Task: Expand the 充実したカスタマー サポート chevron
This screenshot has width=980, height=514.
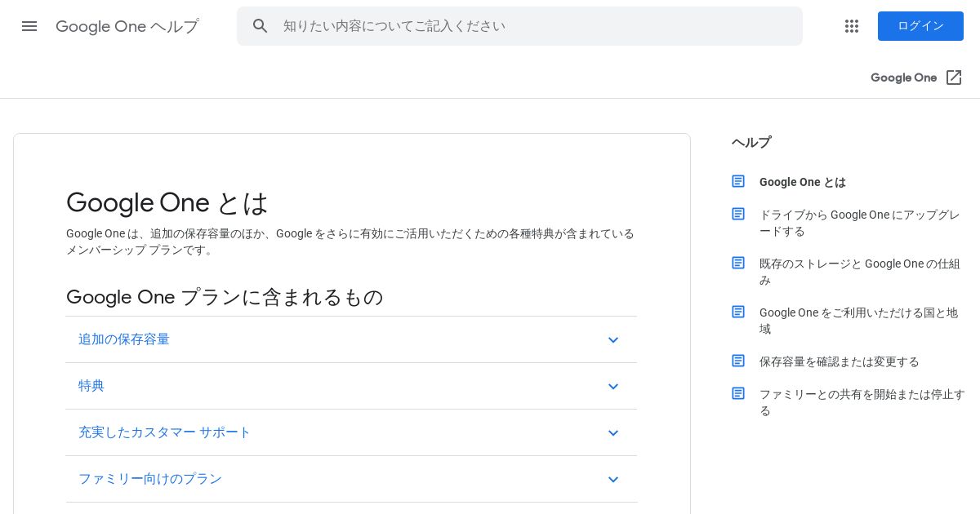Action: 613,433
